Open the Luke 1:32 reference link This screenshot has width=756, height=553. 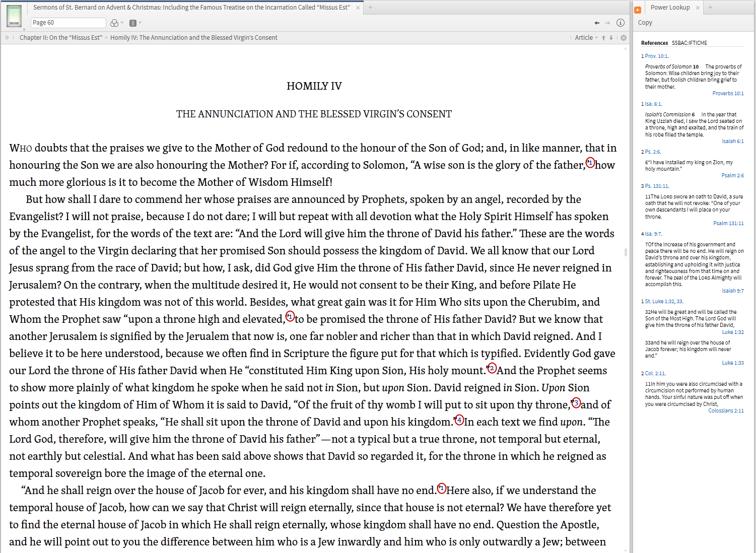(x=733, y=332)
